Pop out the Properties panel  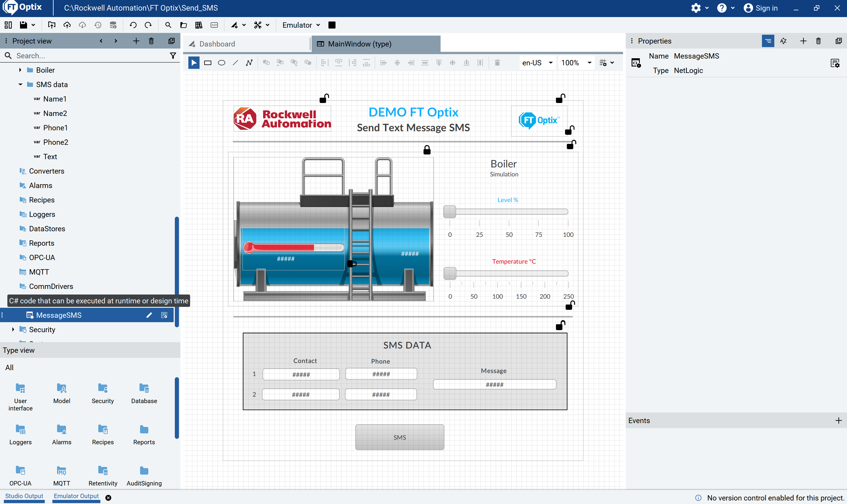coord(839,41)
